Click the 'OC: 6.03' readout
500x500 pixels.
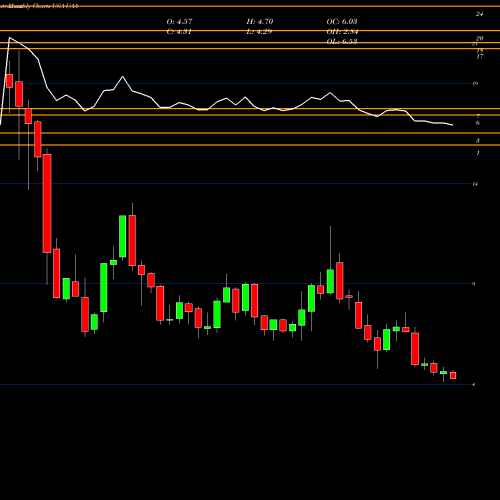[342, 22]
